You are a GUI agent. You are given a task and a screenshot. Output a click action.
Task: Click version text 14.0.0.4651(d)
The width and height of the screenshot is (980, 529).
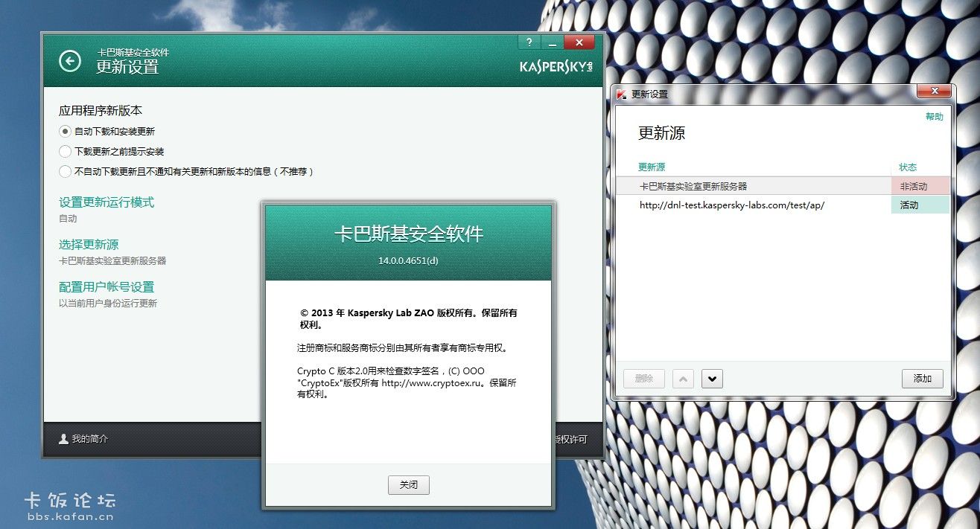click(408, 260)
